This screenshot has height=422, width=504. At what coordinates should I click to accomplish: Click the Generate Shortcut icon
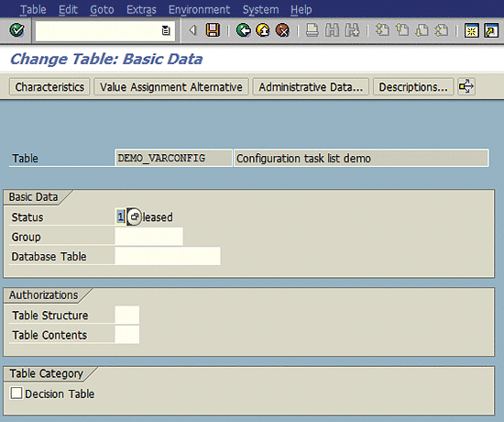[x=491, y=30]
